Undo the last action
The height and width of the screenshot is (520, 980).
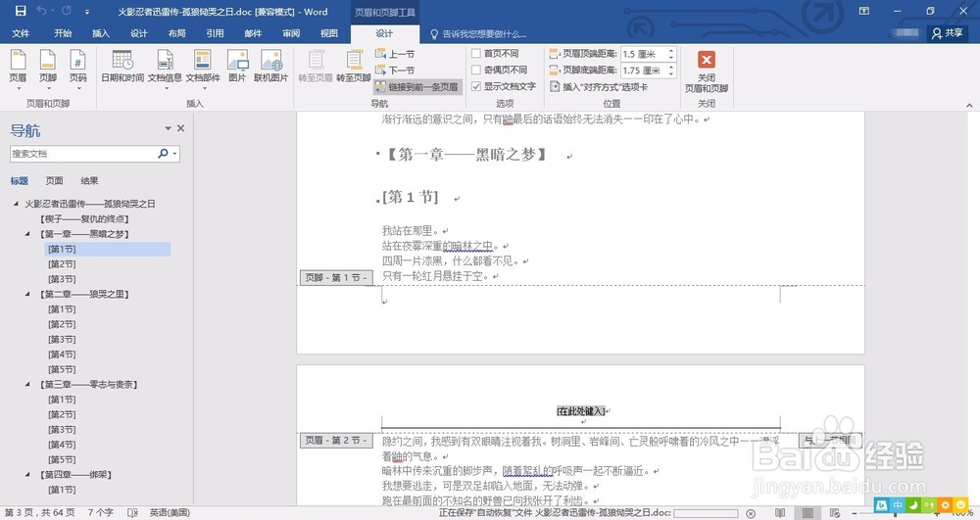42,11
